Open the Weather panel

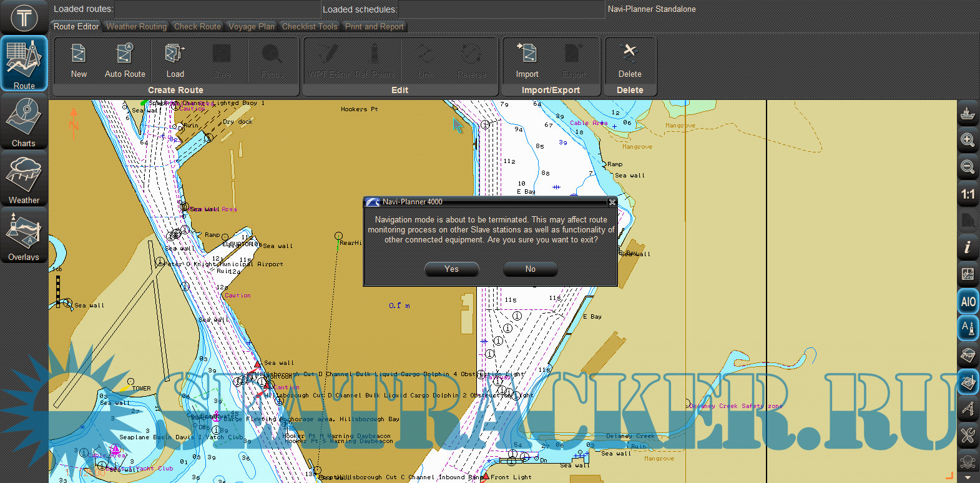24,179
